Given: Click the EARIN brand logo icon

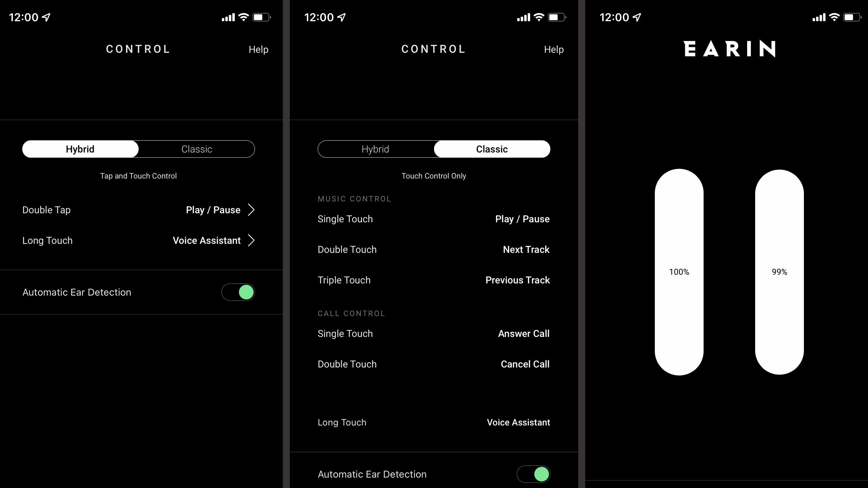Looking at the screenshot, I should point(729,49).
